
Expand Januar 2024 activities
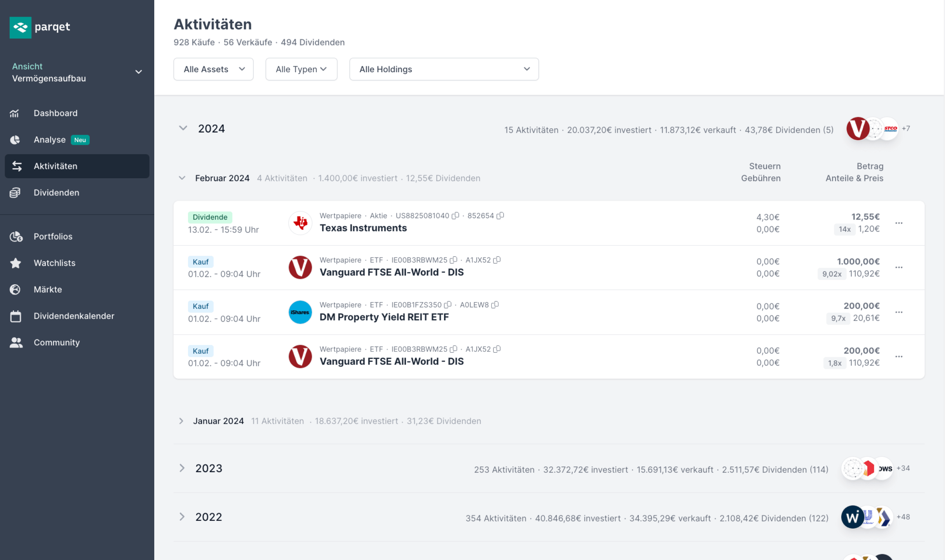tap(181, 421)
